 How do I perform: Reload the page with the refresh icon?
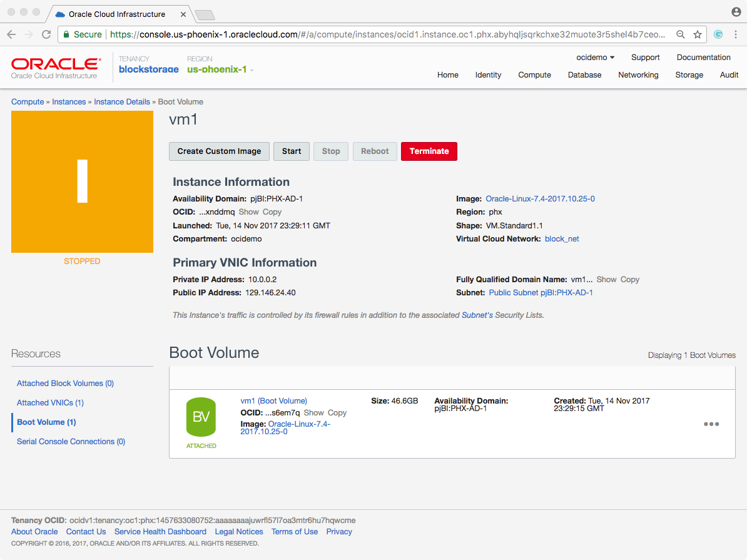point(46,34)
